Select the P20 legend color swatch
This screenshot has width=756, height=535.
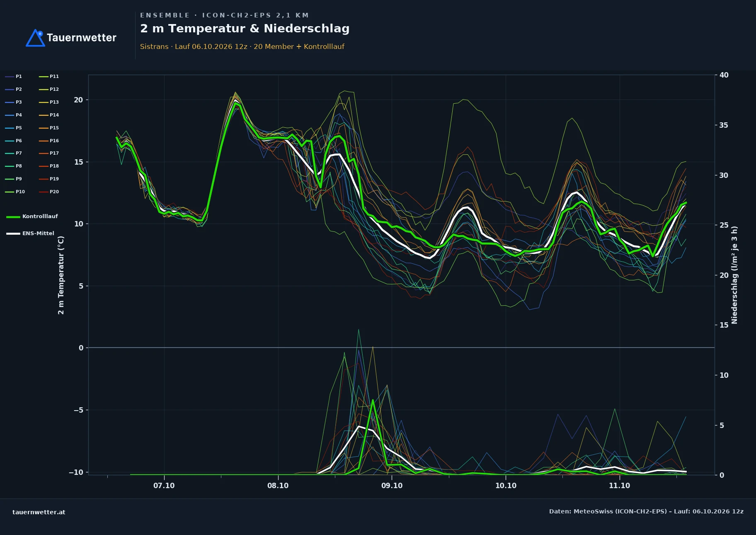(x=44, y=192)
